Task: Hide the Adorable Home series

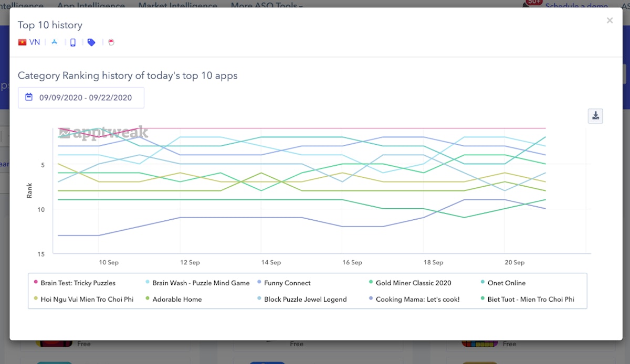Action: point(177,299)
